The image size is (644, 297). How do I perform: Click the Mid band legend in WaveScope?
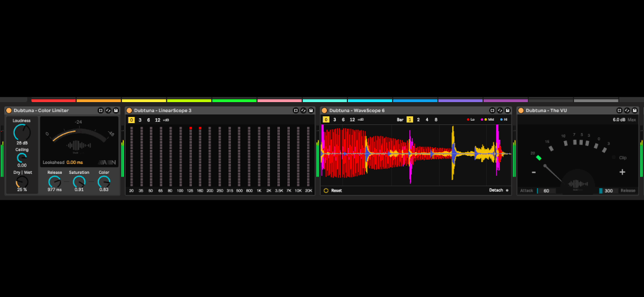click(486, 120)
